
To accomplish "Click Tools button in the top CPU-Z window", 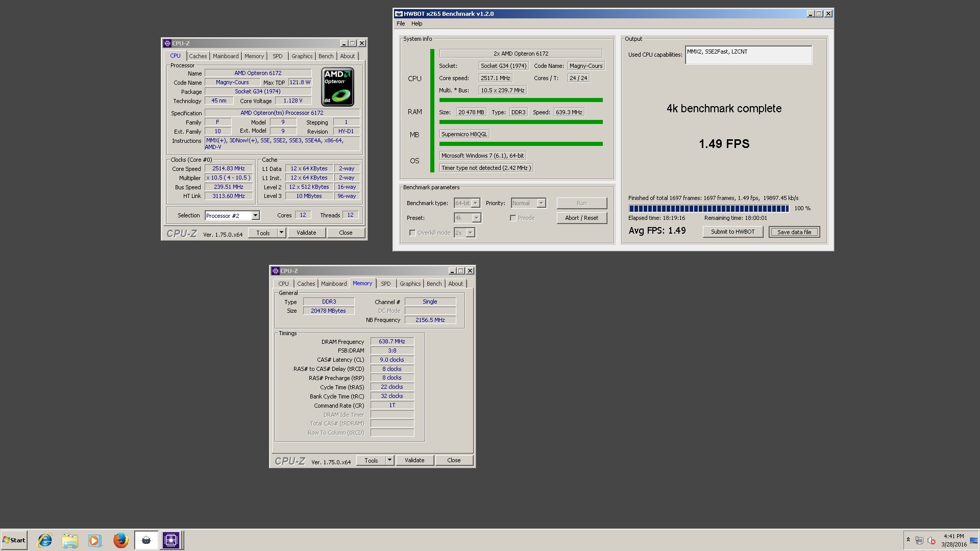I will tap(263, 233).
